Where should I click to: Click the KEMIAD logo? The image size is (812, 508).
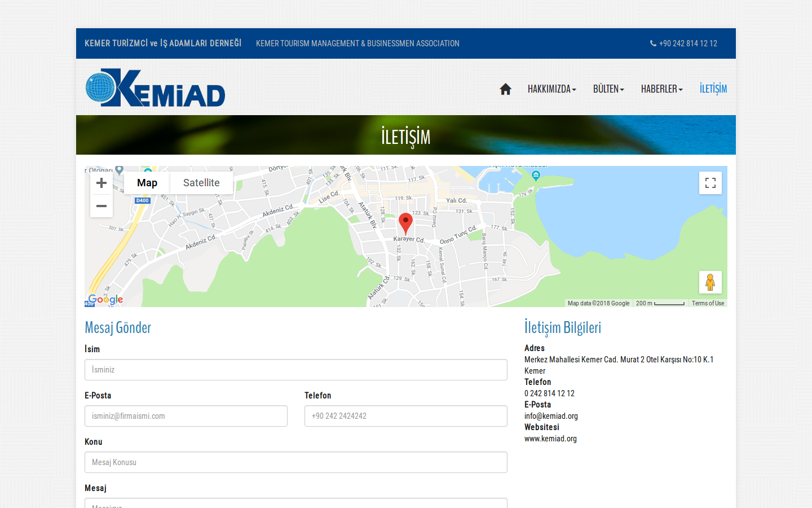pos(156,88)
